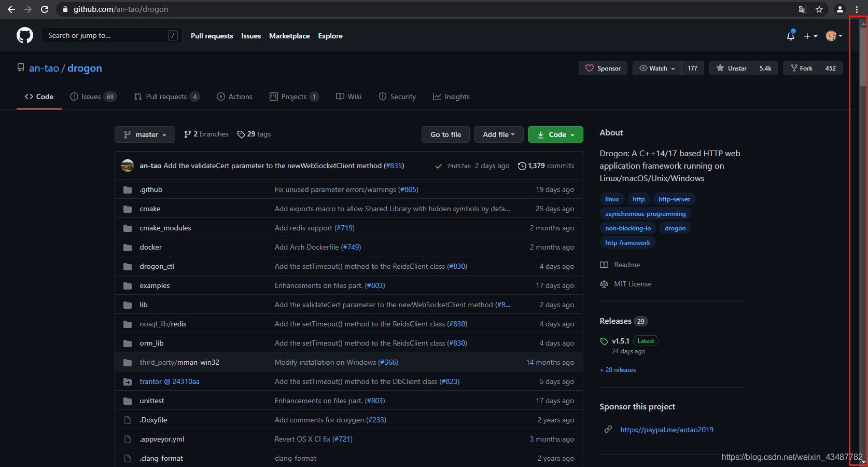Image resolution: width=868 pixels, height=467 pixels.
Task: Open the .github folder
Action: pos(151,189)
